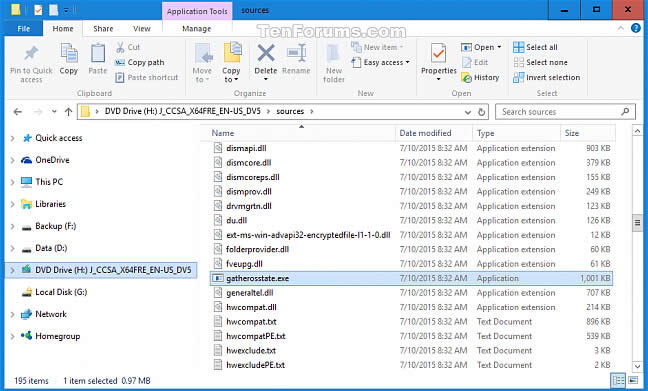Click DVD Drive (H:) breadcrumb segment
This screenshot has width=648, height=391.
[x=183, y=112]
